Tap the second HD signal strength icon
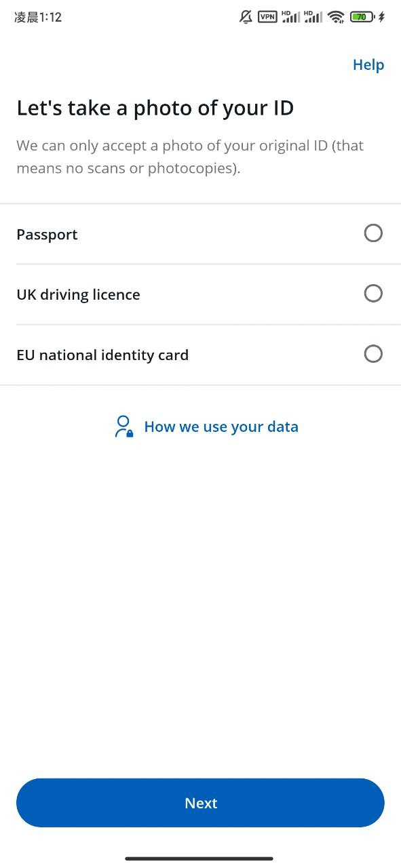The width and height of the screenshot is (401, 868). pos(313,17)
